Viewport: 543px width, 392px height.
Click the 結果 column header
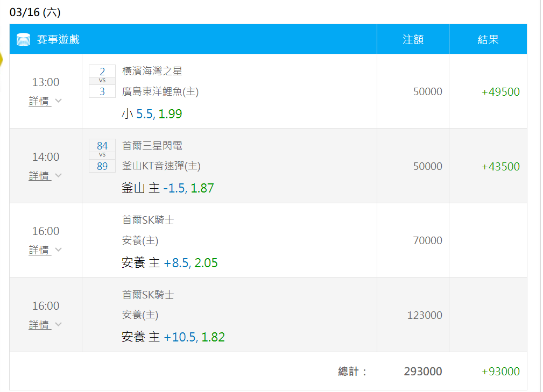point(488,39)
